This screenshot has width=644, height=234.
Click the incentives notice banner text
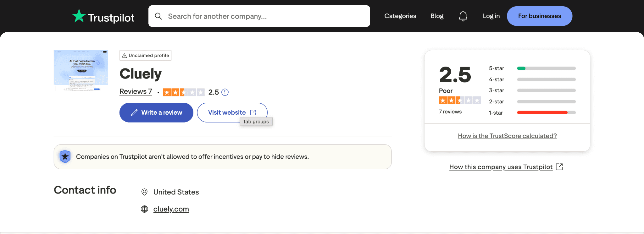click(x=192, y=157)
